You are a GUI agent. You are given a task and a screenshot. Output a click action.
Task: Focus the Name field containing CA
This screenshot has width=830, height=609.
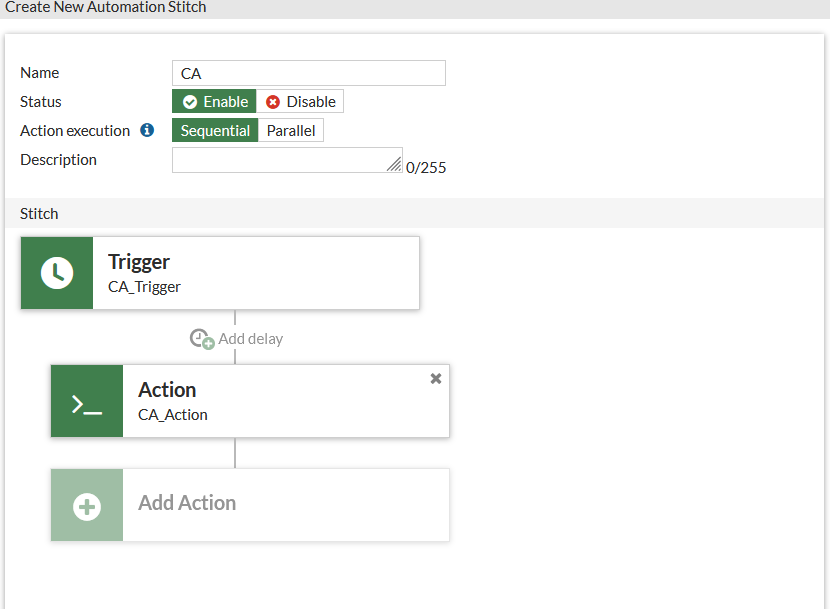(308, 73)
